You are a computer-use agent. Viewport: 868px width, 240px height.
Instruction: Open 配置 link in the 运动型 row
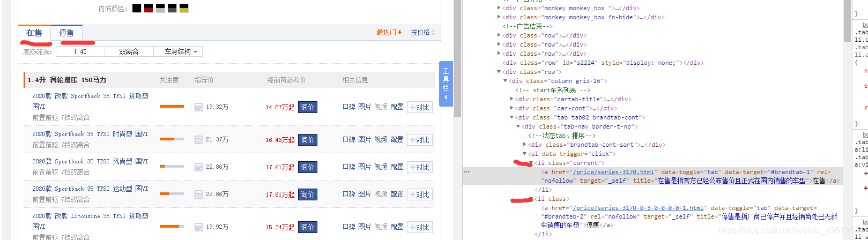[x=397, y=194]
